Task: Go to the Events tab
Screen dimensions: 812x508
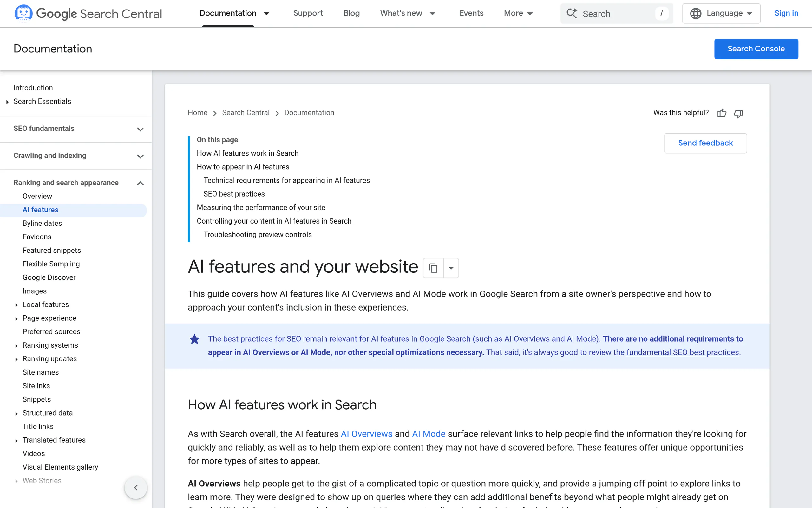Action: 471,13
